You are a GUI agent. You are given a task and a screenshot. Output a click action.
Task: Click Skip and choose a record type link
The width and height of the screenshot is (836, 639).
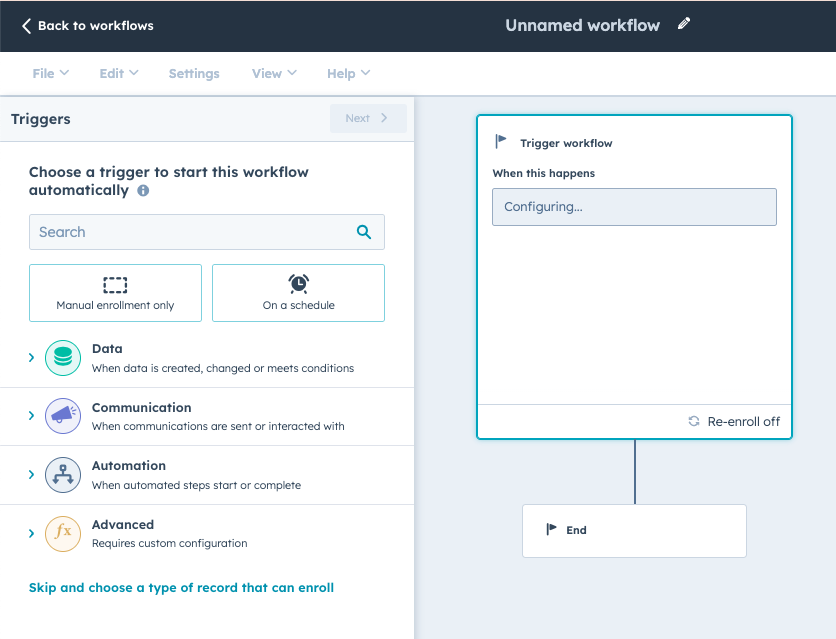coord(181,587)
